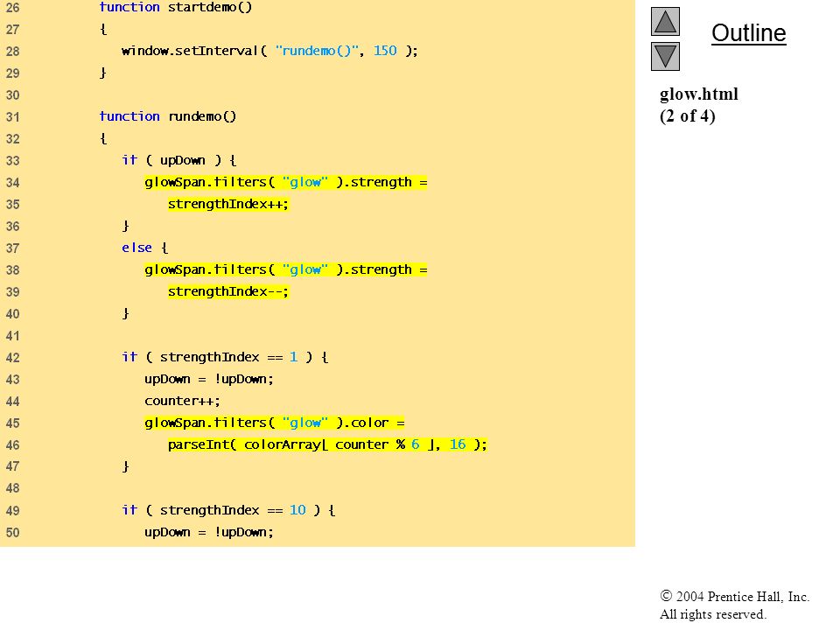Click "if ( strengthIndex == 10 ) {" line
The width and height of the screenshot is (840, 630).
point(228,510)
